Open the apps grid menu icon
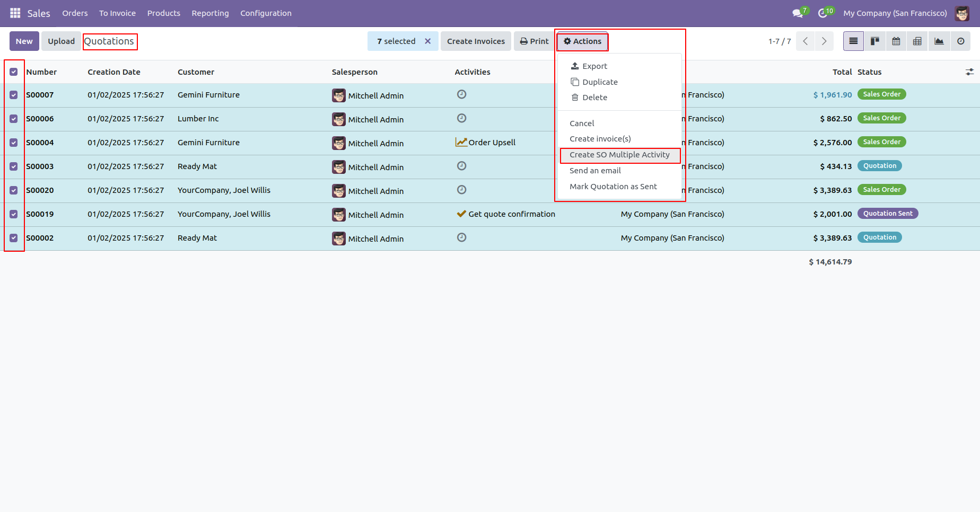This screenshot has height=512, width=980. [15, 13]
